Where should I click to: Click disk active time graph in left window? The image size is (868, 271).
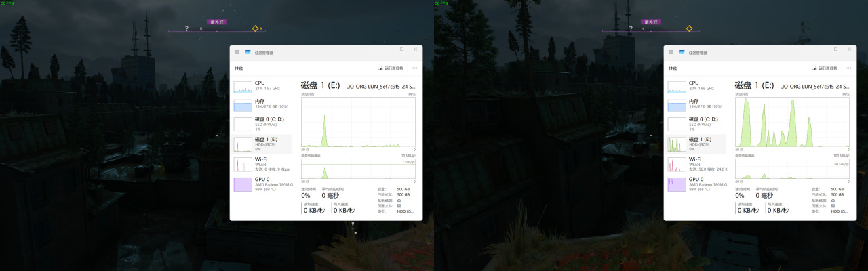tap(358, 122)
